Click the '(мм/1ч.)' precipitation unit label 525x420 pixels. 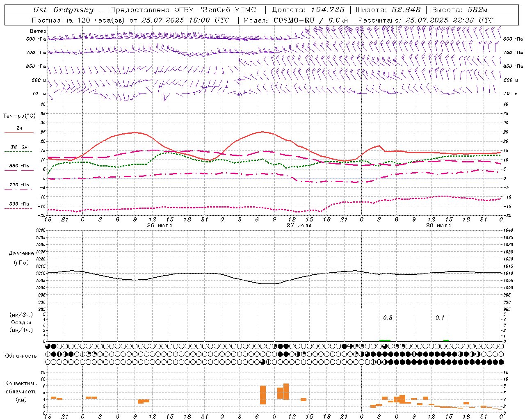tap(21, 330)
